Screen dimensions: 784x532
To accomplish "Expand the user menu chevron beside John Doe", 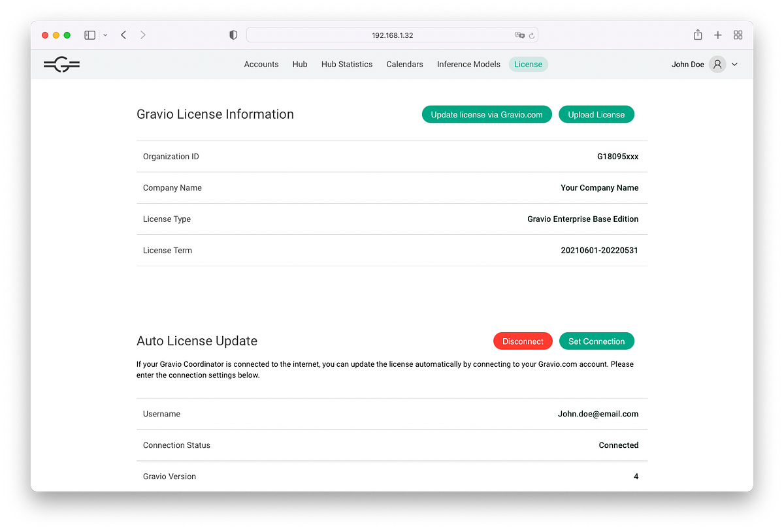I will 734,64.
